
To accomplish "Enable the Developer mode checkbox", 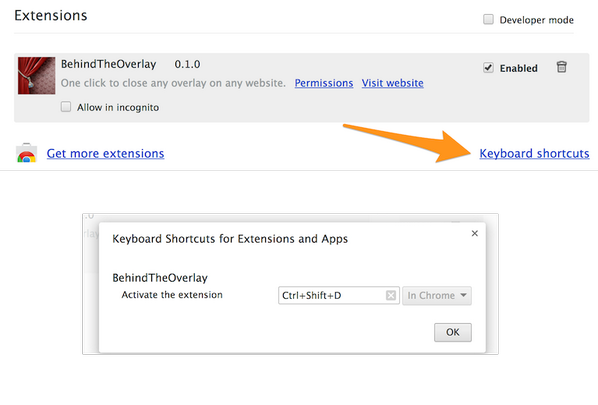I will 488,19.
